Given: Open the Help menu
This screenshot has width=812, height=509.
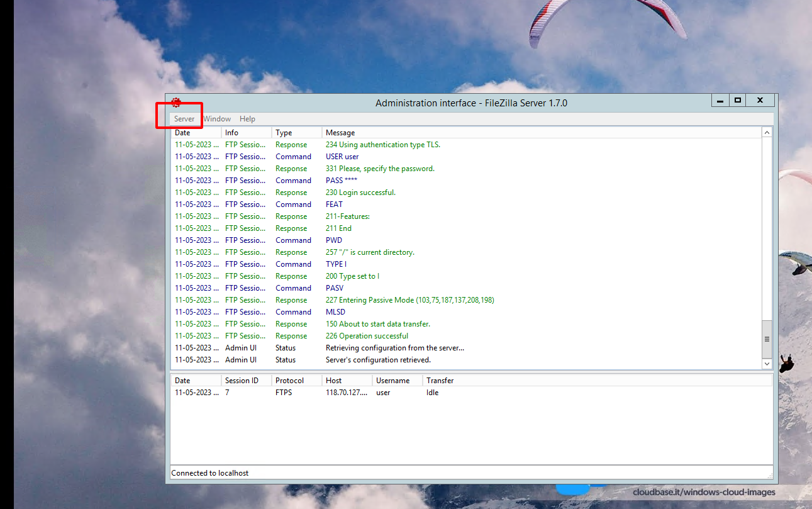Looking at the screenshot, I should 247,118.
